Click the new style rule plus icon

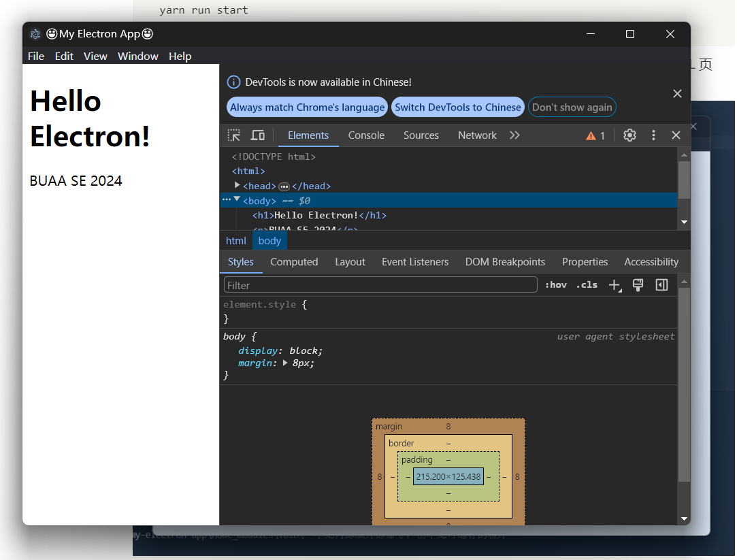pos(615,285)
